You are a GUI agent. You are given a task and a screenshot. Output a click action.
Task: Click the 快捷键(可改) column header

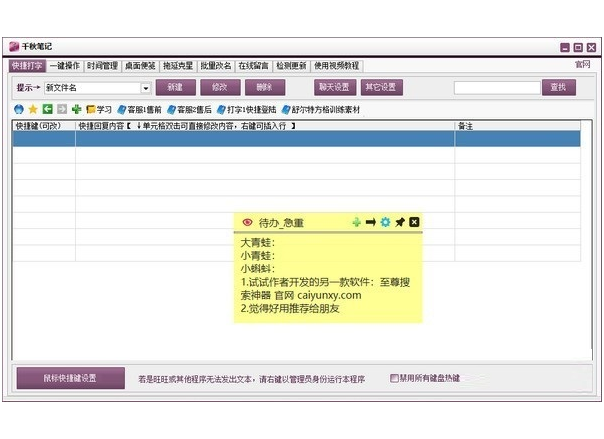tap(44, 126)
